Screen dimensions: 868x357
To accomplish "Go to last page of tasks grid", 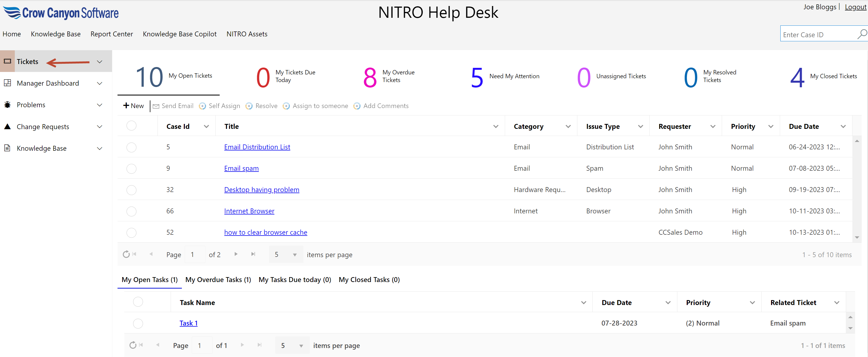I will (259, 345).
